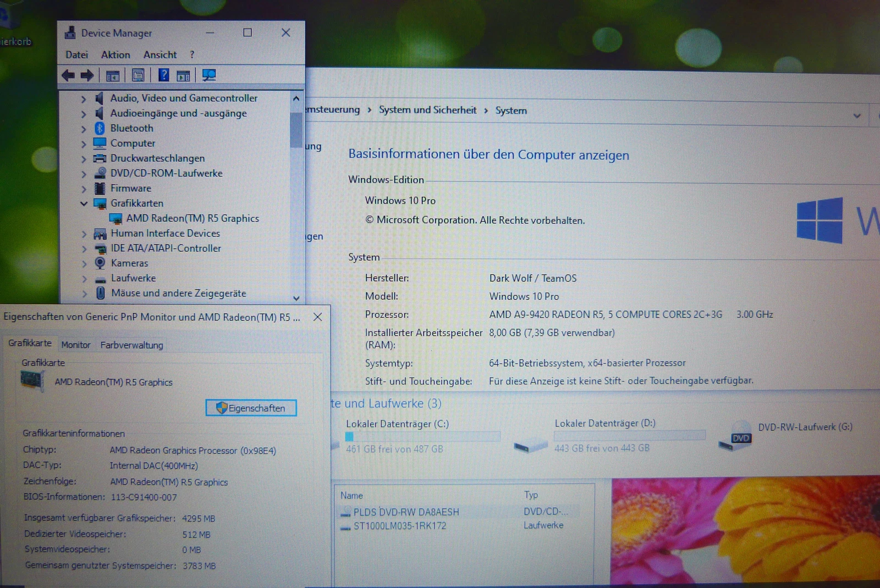Click the action pane toolbar icon
This screenshot has height=588, width=880.
click(183, 76)
